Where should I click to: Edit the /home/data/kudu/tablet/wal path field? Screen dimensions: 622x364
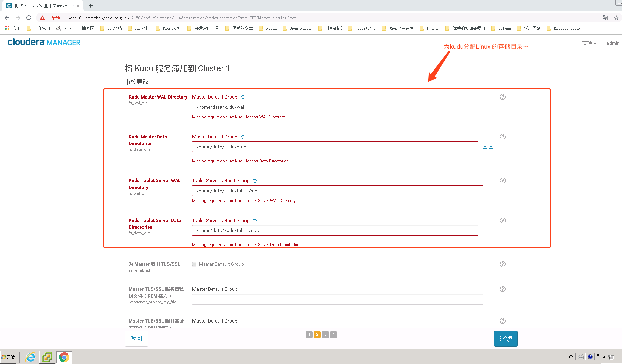click(338, 191)
